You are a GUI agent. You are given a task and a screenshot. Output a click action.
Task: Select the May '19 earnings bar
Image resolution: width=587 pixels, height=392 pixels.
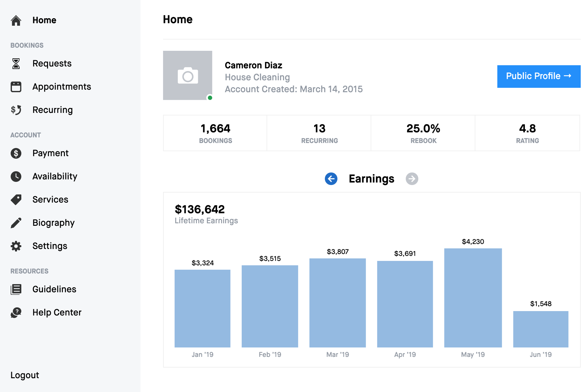pyautogui.click(x=473, y=298)
